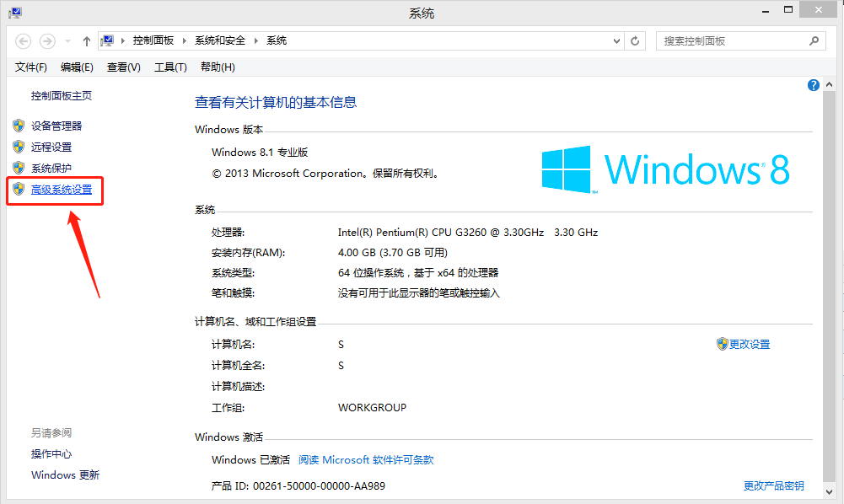844x504 pixels.
Task: Go to 控制面板主页
Action: click(x=62, y=96)
